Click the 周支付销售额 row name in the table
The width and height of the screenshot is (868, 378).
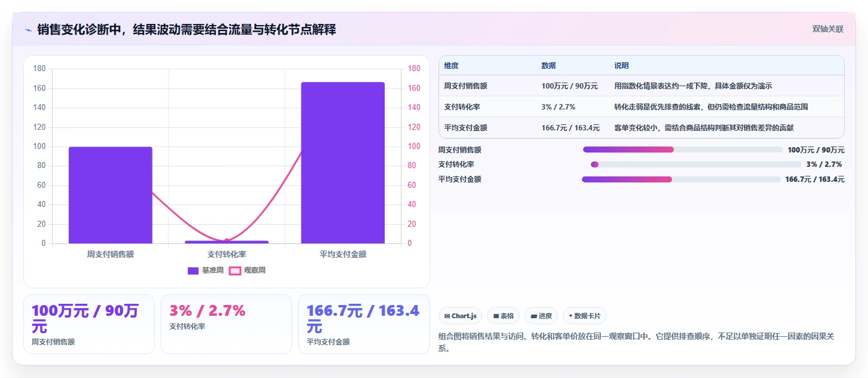click(x=465, y=86)
